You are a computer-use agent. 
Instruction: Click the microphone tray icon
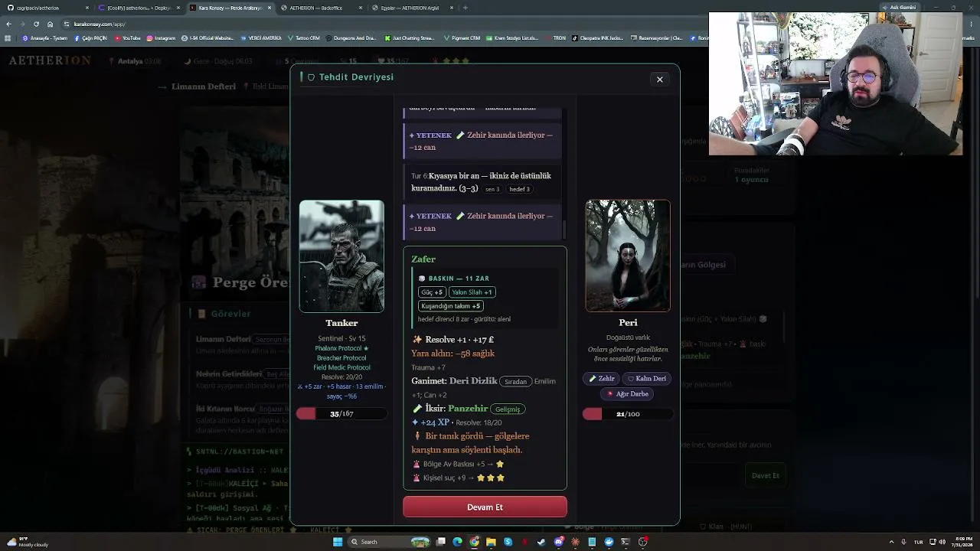(x=903, y=542)
